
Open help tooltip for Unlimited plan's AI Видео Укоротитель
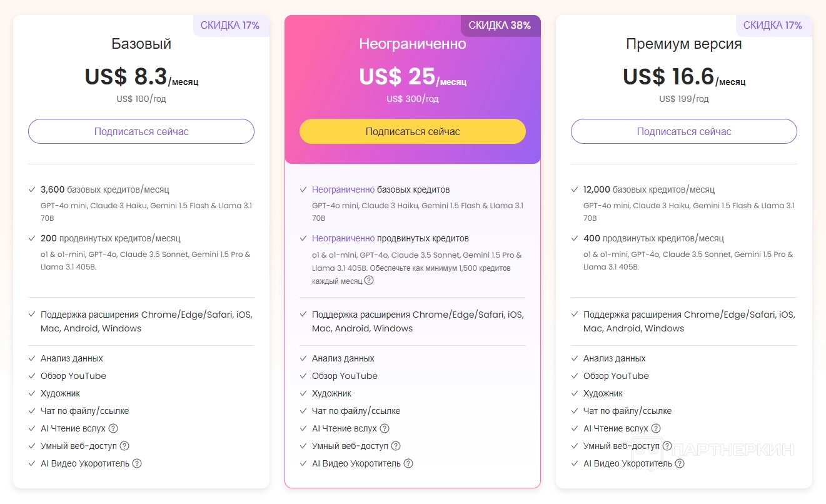408,463
